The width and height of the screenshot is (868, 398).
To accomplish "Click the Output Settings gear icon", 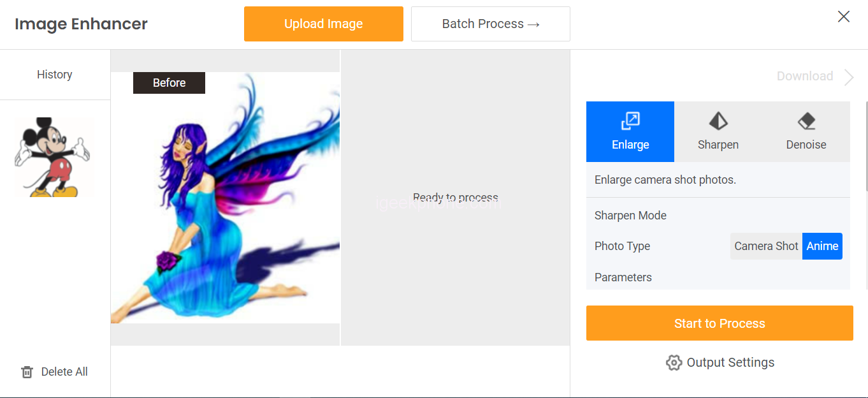I will click(674, 363).
